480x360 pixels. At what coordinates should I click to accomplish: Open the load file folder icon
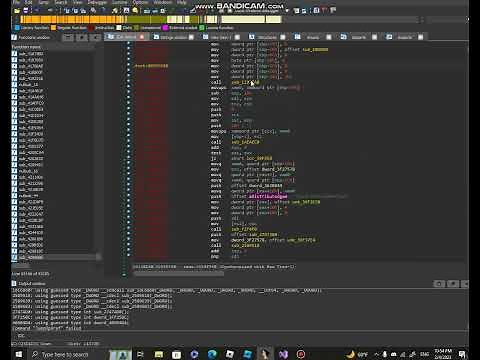17,11
